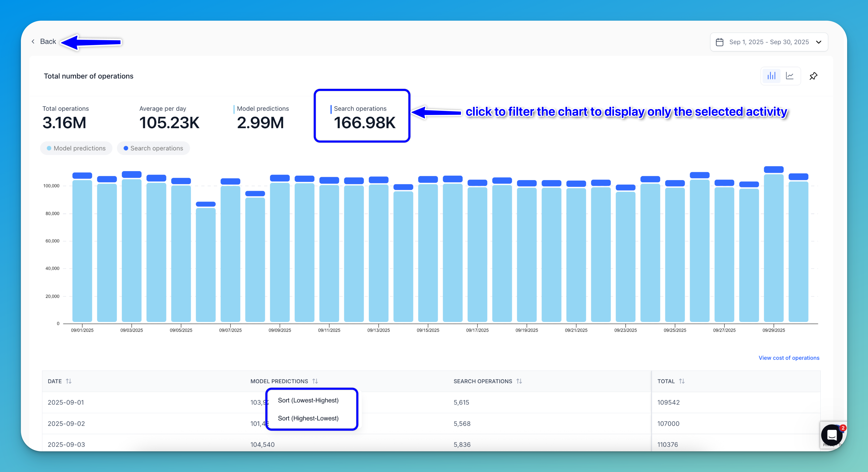Toggle the Model predictions legend chip
Screen dimensions: 868x472
coord(76,148)
